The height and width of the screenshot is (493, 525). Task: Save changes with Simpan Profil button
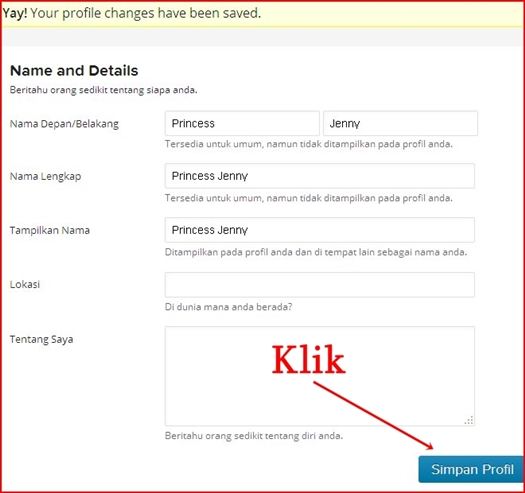[472, 469]
